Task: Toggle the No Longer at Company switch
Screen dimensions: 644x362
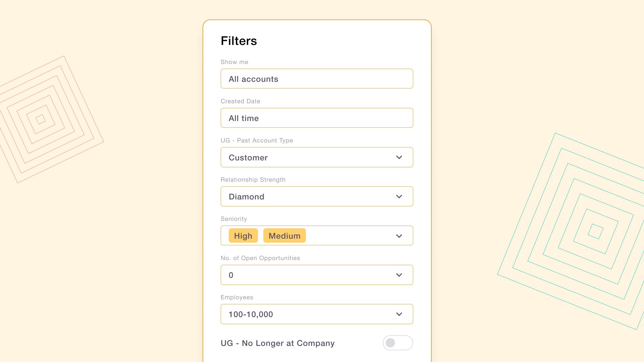Action: 397,343
